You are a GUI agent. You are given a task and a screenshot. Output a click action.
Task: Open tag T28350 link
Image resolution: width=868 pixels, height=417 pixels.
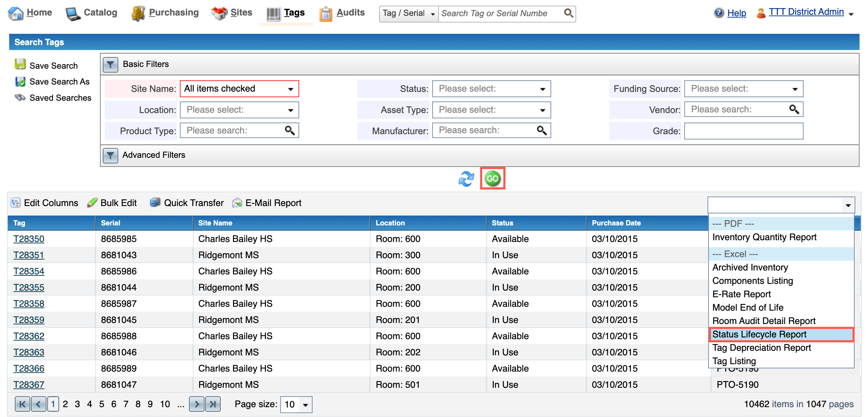pos(29,239)
